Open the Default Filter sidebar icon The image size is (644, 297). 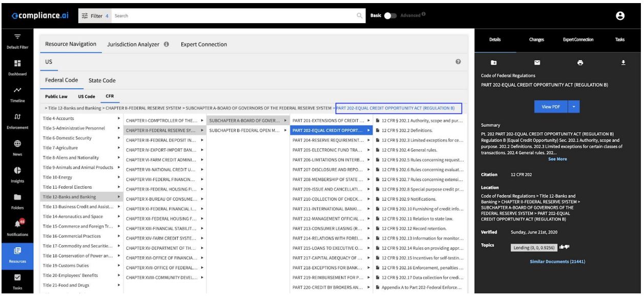point(17,37)
